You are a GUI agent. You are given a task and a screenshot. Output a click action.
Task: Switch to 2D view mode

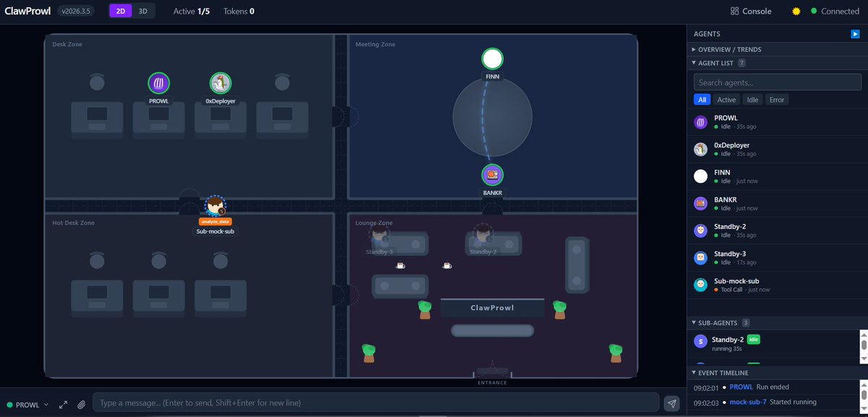click(121, 11)
